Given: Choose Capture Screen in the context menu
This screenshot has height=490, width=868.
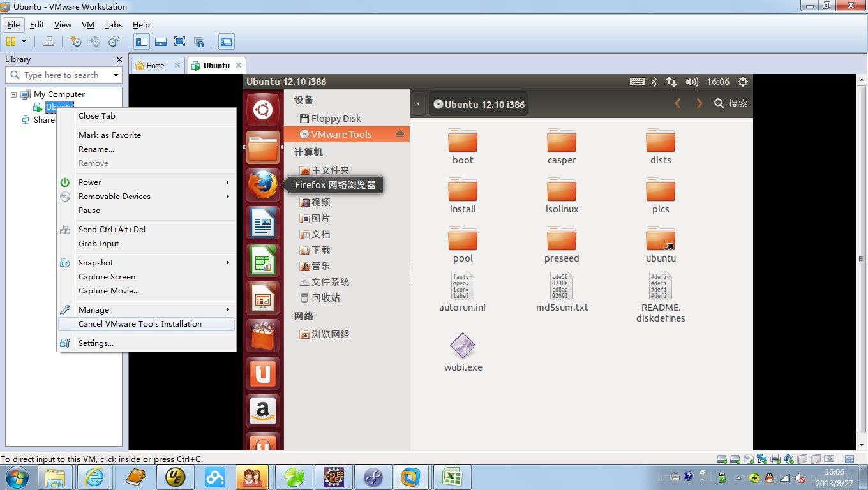Looking at the screenshot, I should (147, 276).
